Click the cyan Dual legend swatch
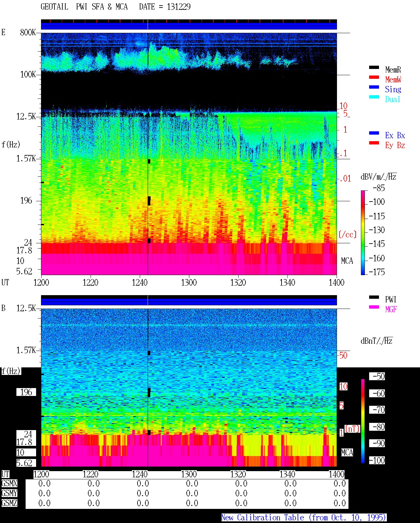Screen dimensions: 420x523 pyautogui.click(x=374, y=97)
